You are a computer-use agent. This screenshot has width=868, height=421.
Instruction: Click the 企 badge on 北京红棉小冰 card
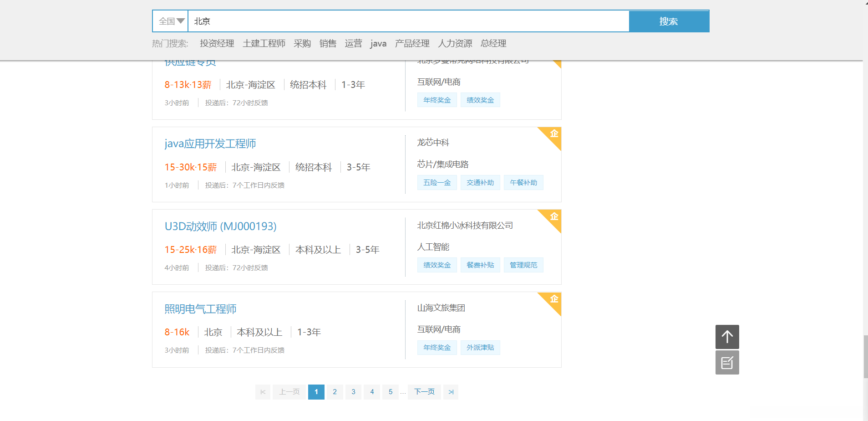point(553,216)
